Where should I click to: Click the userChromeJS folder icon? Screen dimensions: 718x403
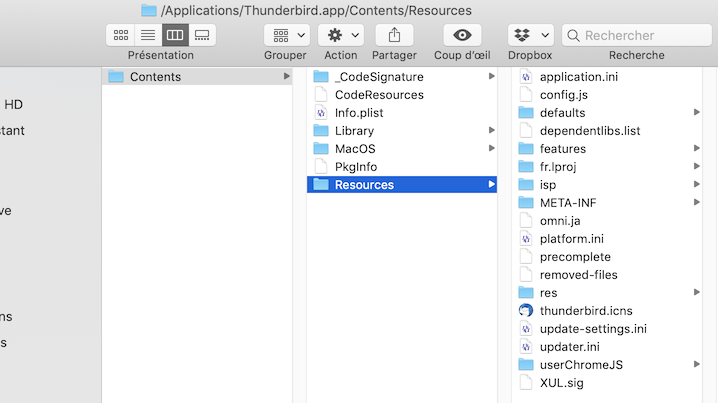526,365
